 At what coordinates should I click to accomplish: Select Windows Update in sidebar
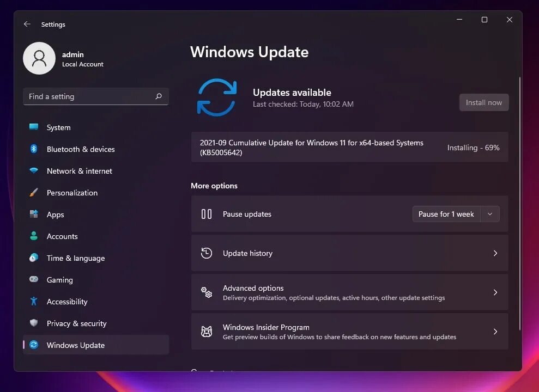[x=96, y=345]
